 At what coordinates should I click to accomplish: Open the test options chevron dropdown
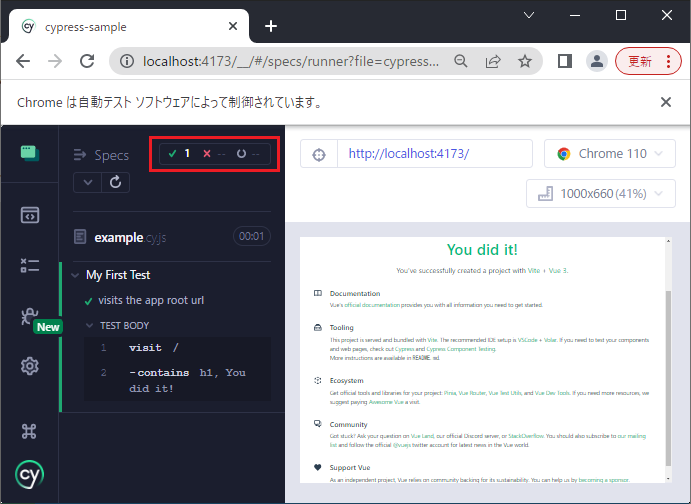tap(87, 182)
